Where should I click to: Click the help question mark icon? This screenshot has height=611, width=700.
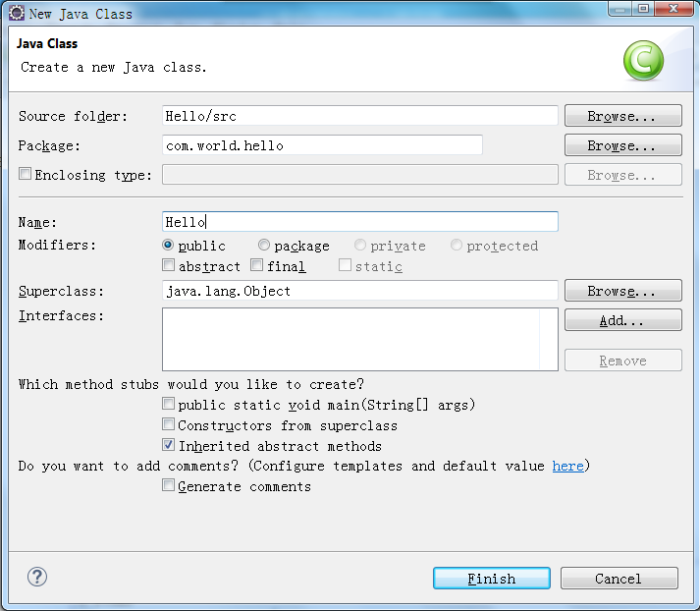[x=37, y=577]
